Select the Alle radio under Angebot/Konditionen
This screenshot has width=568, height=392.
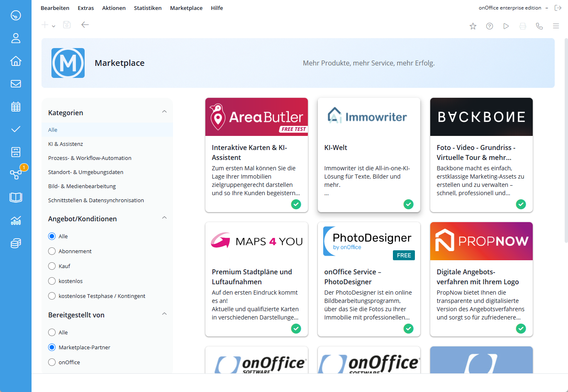[x=52, y=236]
